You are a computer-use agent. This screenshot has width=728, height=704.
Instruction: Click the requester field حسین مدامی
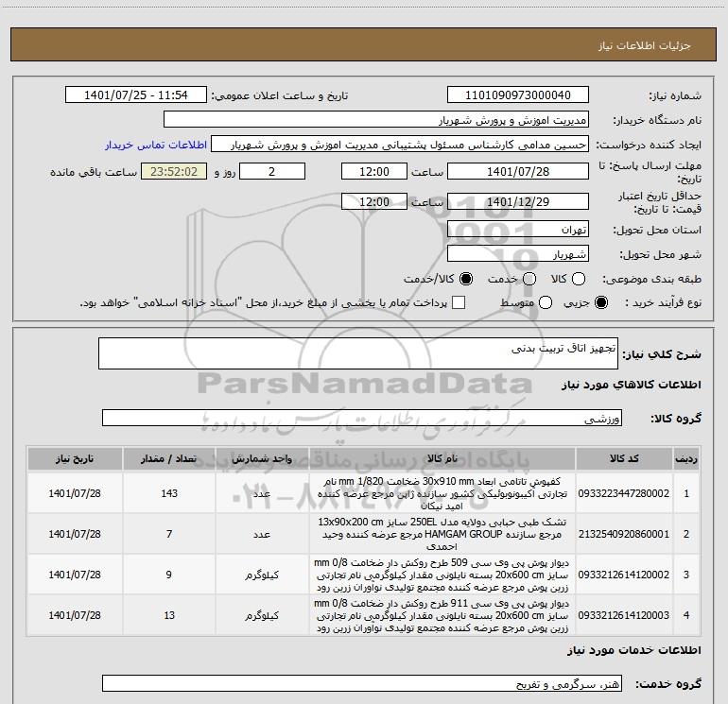(400, 145)
